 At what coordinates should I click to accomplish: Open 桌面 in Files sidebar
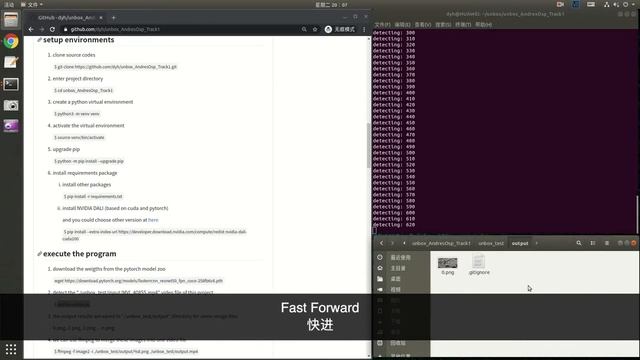tap(396, 279)
